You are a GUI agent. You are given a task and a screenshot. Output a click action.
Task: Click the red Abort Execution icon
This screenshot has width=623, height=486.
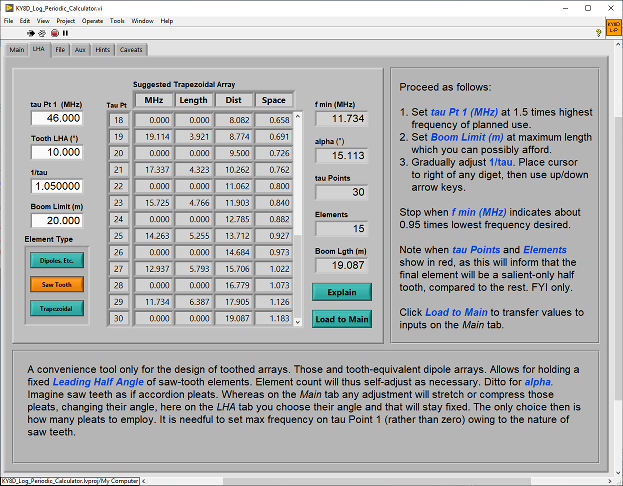(55, 33)
